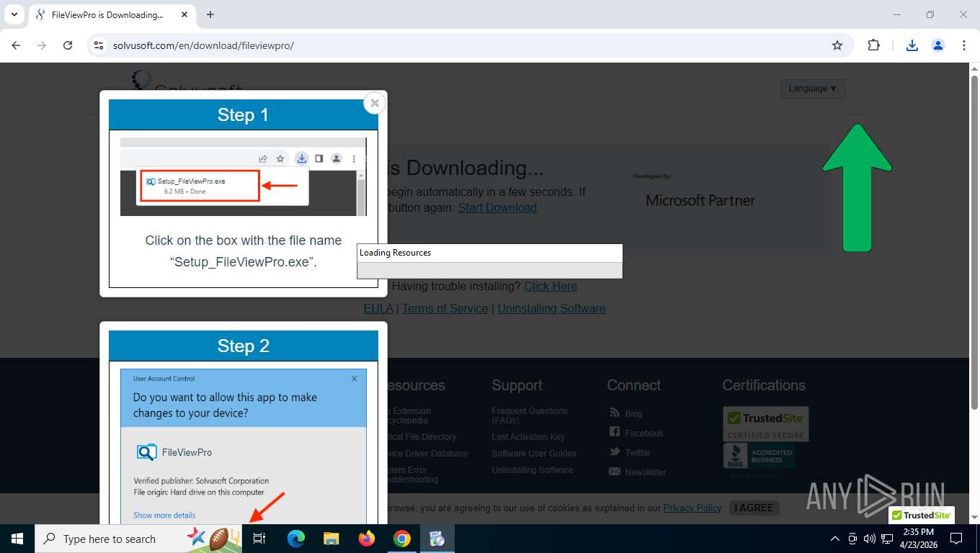Open the Lost Activation Key link
The height and width of the screenshot is (553, 980).
(x=528, y=437)
